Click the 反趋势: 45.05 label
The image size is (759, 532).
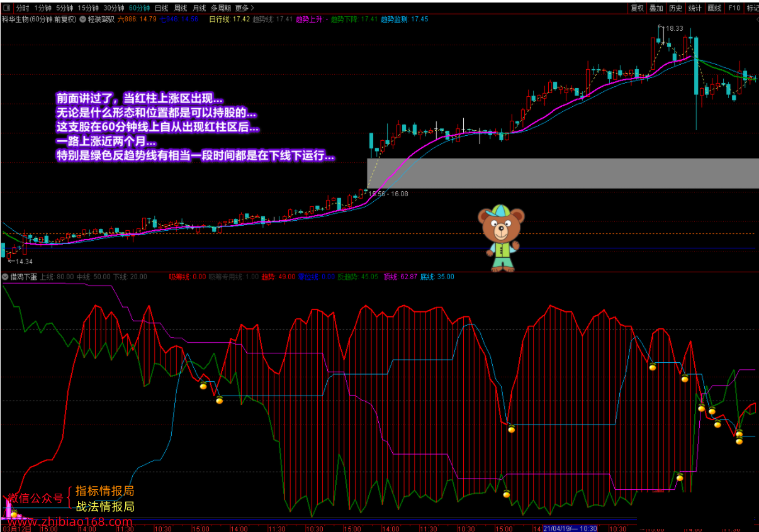pos(358,277)
